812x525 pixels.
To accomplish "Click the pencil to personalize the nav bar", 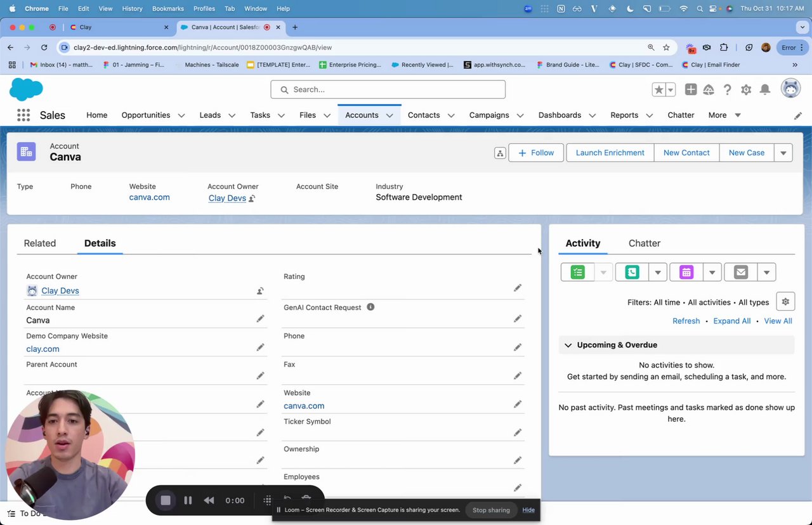I will click(x=798, y=115).
